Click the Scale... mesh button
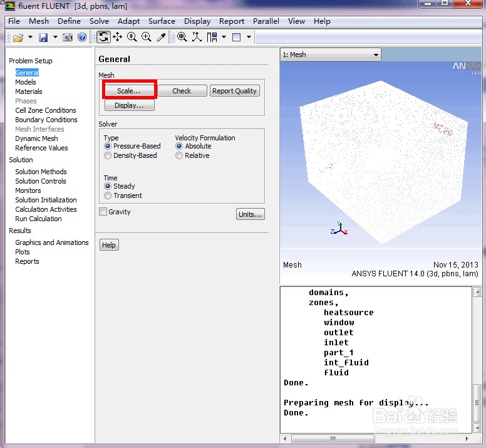 point(129,91)
